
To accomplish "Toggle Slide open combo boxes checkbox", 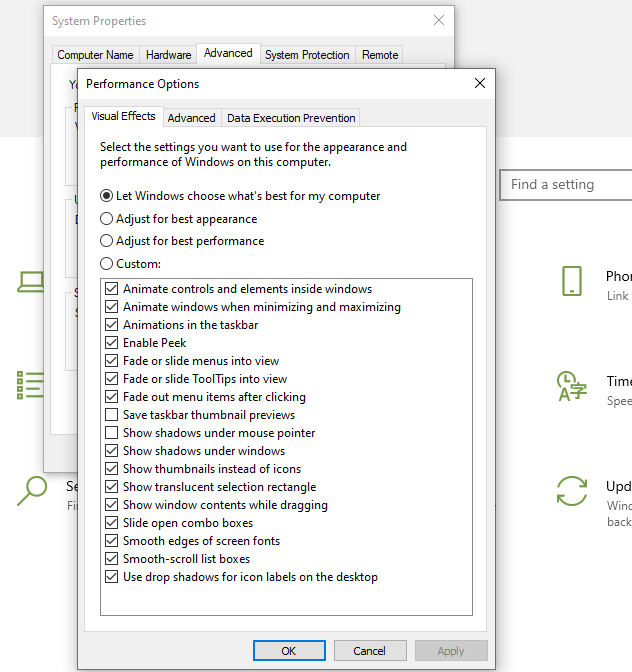I will [x=111, y=523].
